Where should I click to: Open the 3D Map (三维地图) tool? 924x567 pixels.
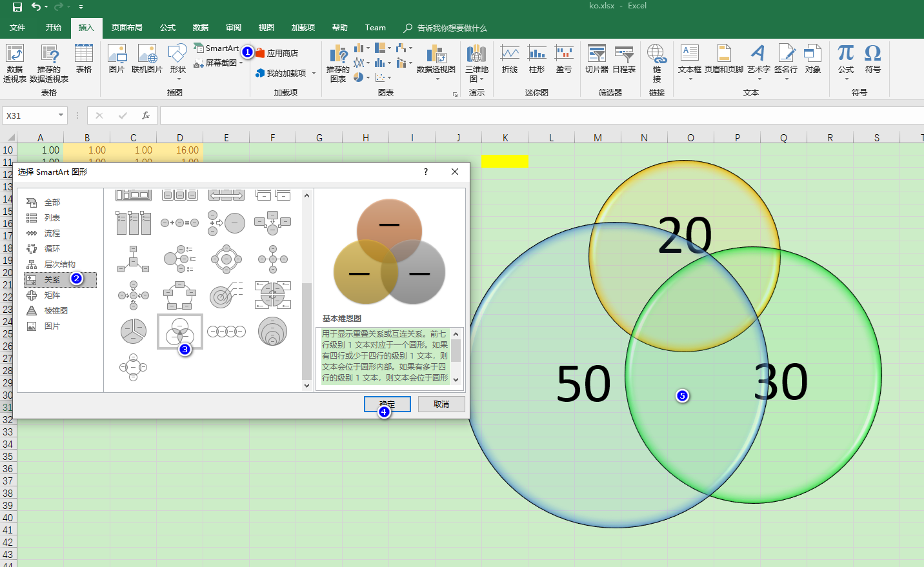(477, 63)
